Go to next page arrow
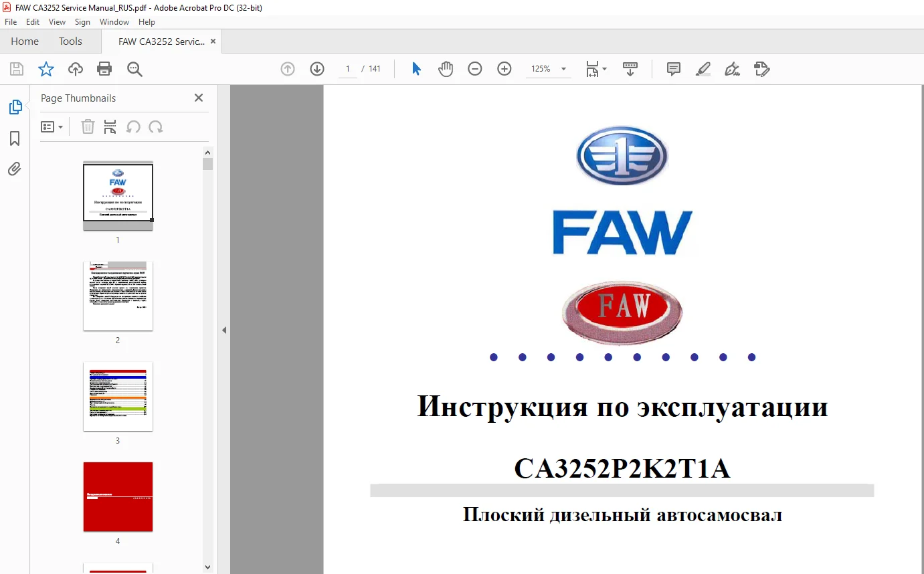 317,69
